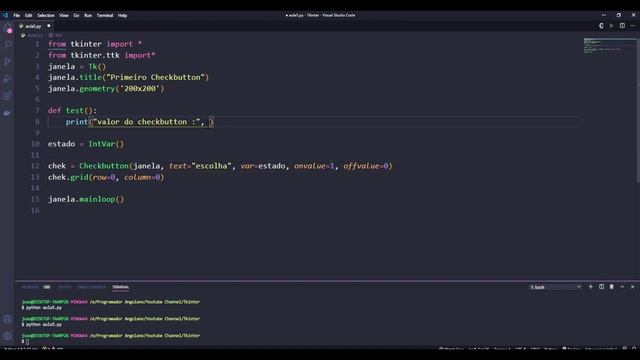Maximize the terminal panel size
The width and height of the screenshot is (640, 360).
(x=622, y=287)
